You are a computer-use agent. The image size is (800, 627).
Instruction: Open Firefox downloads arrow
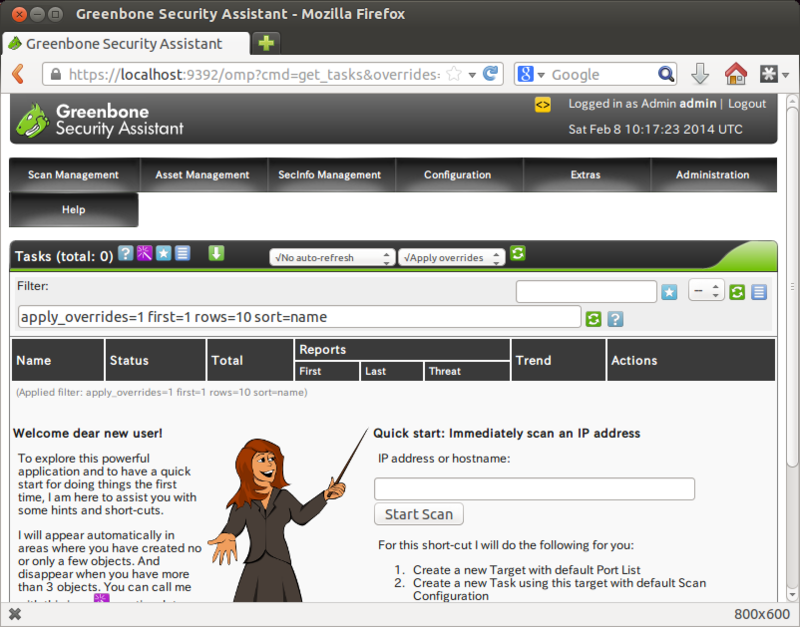point(700,74)
